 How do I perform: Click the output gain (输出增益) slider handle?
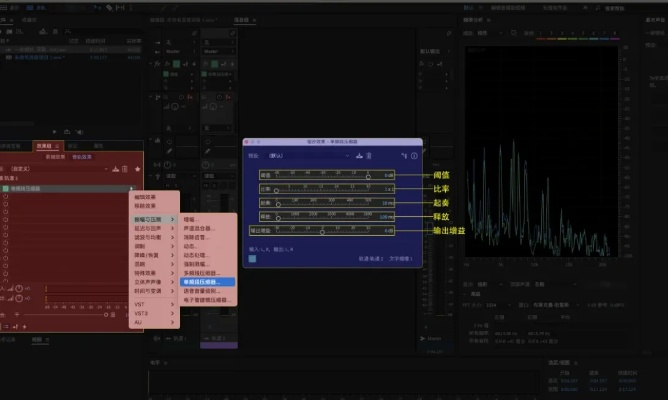[321, 230]
